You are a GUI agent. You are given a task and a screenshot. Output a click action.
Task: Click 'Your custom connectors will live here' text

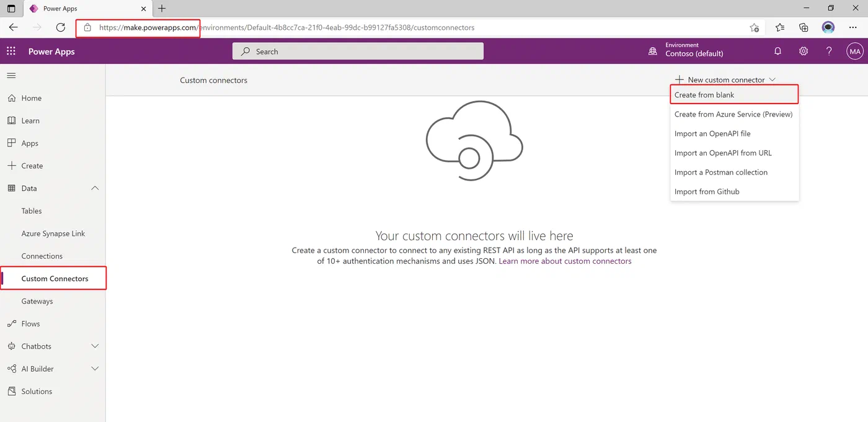(474, 236)
